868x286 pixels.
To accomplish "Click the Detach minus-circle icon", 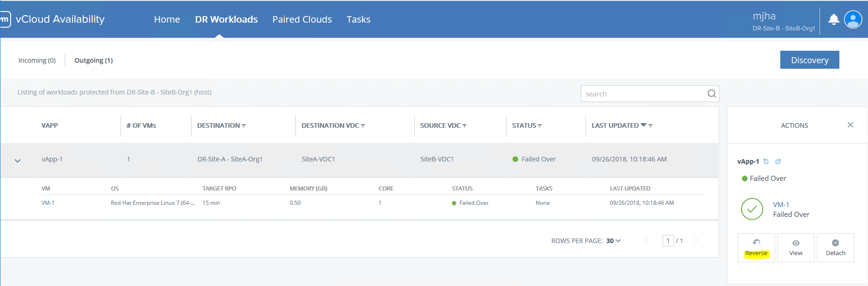I will (835, 243).
